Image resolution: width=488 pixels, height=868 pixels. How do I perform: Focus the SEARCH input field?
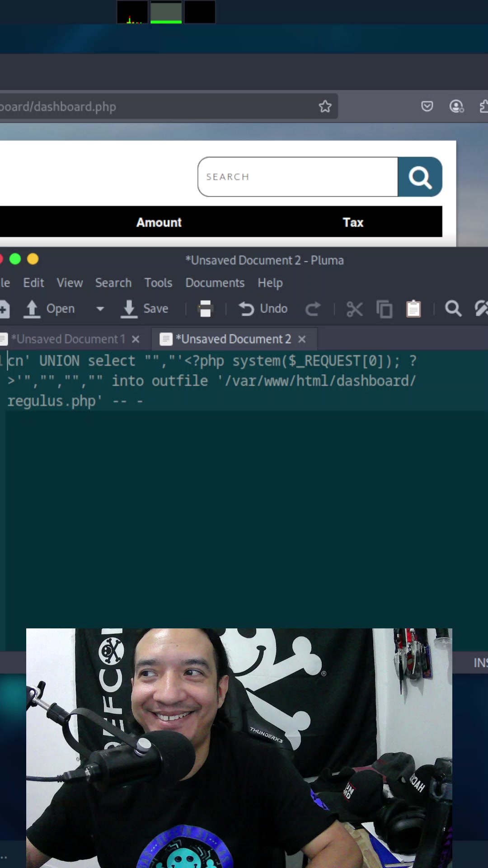(298, 177)
